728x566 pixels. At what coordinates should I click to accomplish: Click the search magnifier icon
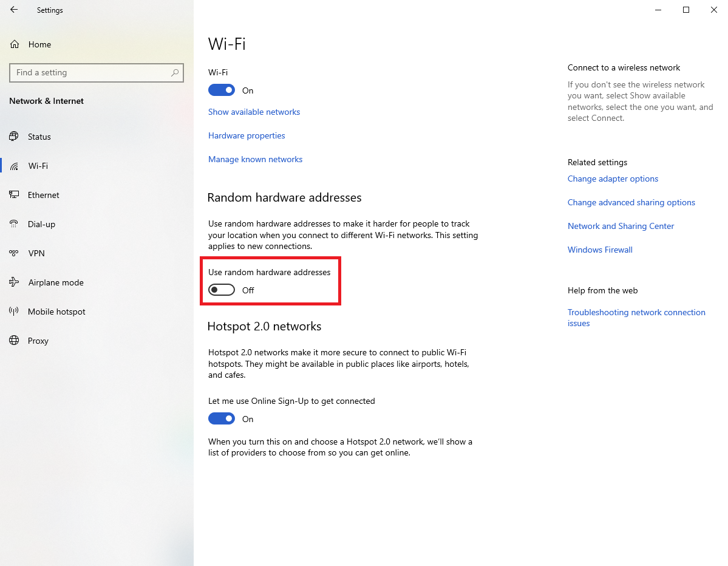coord(175,72)
